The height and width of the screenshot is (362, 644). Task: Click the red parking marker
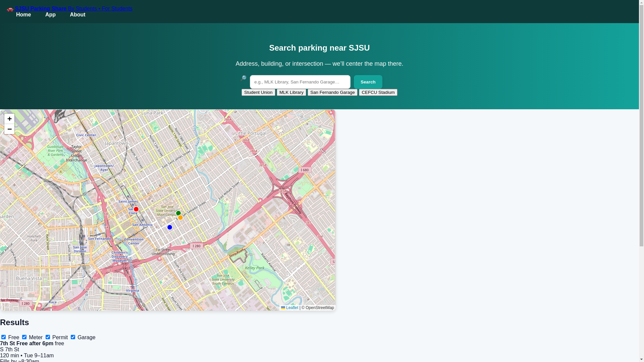point(136,209)
